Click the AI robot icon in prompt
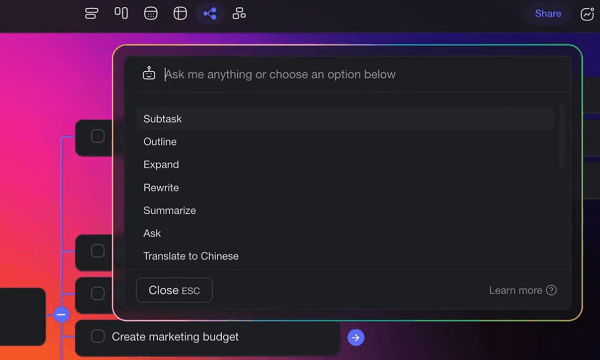600x360 pixels. [149, 73]
